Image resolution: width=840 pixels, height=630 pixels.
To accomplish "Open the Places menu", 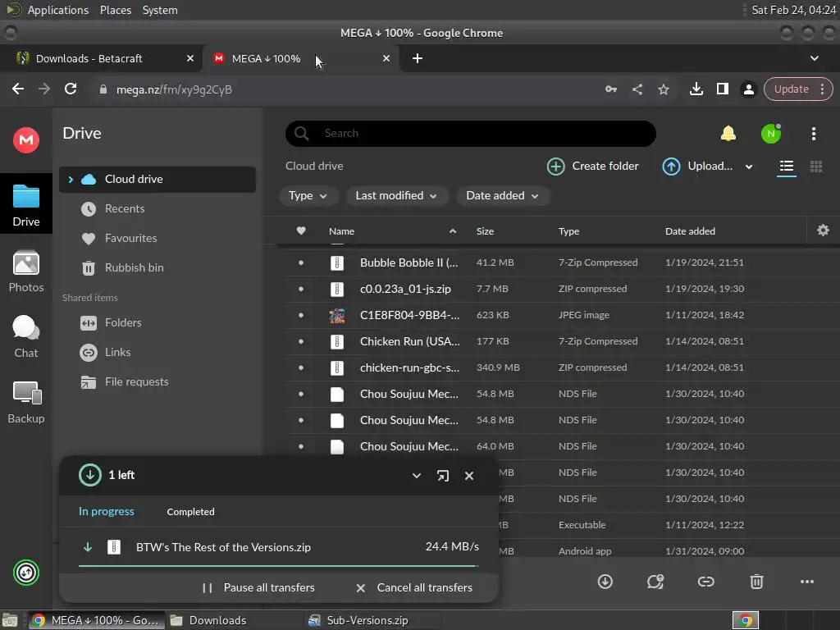I will coord(115,10).
